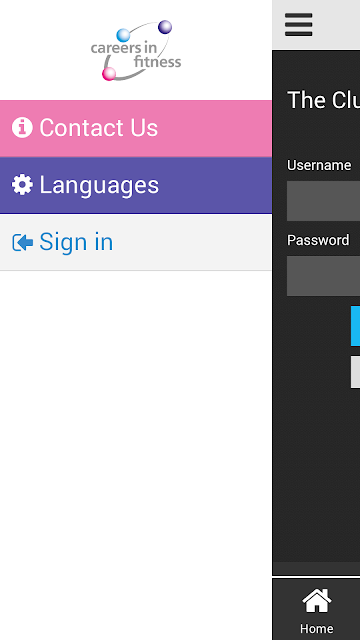Click the pink sphere in the logo
The width and height of the screenshot is (360, 640).
(x=109, y=74)
